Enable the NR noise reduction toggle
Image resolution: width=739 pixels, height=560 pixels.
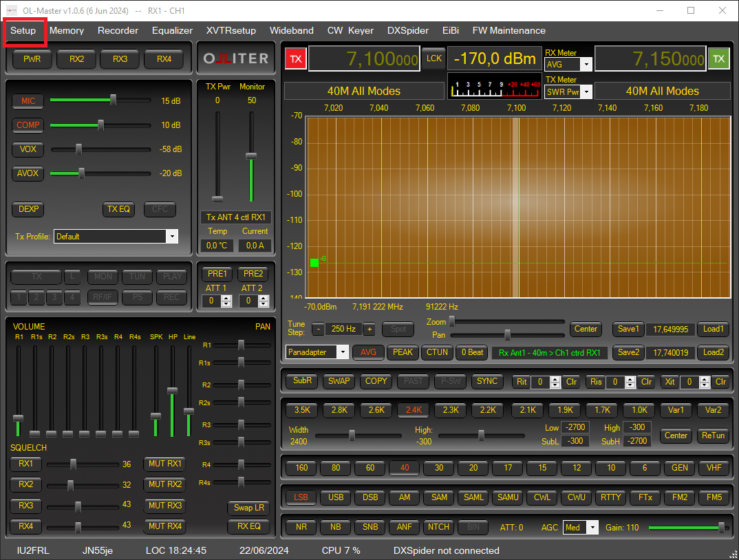(x=301, y=527)
